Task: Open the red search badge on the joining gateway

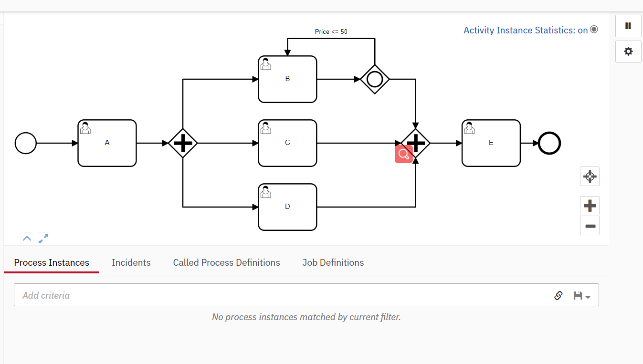Action: point(403,154)
